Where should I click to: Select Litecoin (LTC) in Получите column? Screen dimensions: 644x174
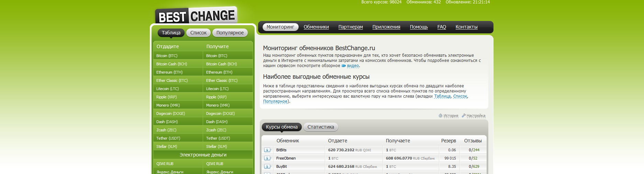(x=228, y=89)
